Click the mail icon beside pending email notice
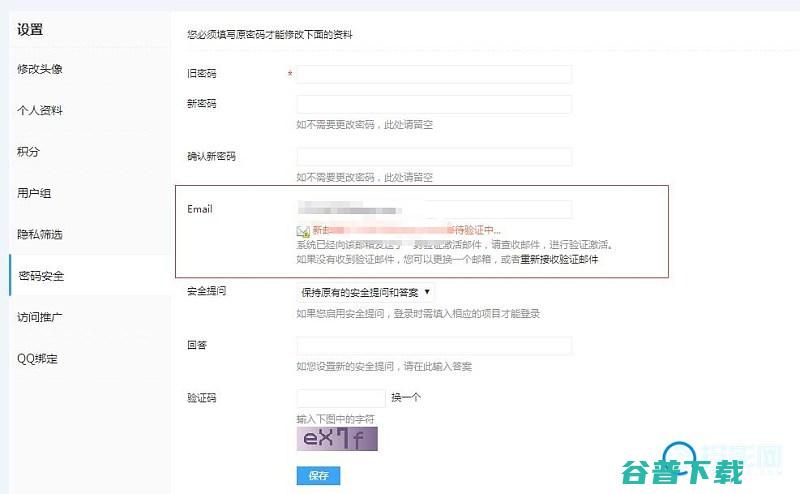The height and width of the screenshot is (494, 800). coord(303,231)
